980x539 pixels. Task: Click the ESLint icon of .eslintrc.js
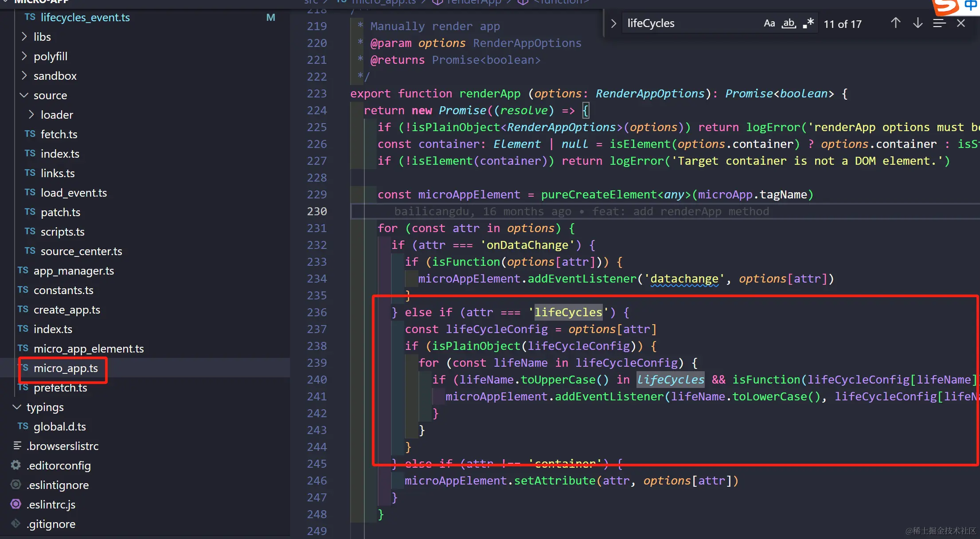pyautogui.click(x=16, y=504)
